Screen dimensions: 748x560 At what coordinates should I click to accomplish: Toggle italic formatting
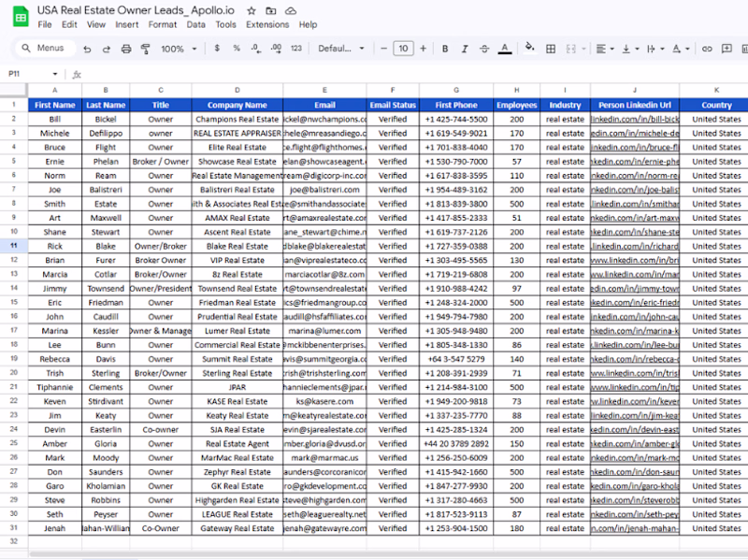pos(465,49)
